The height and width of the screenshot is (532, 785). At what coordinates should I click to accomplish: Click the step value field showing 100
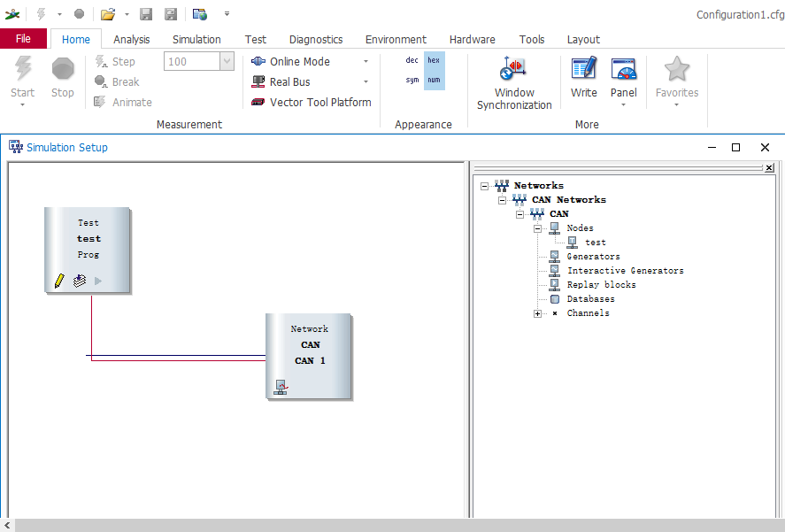[x=192, y=61]
